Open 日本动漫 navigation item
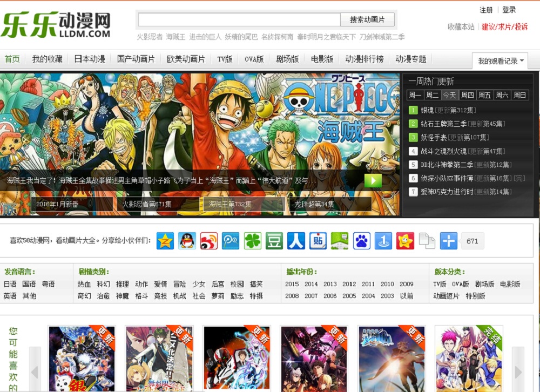 tap(90, 59)
